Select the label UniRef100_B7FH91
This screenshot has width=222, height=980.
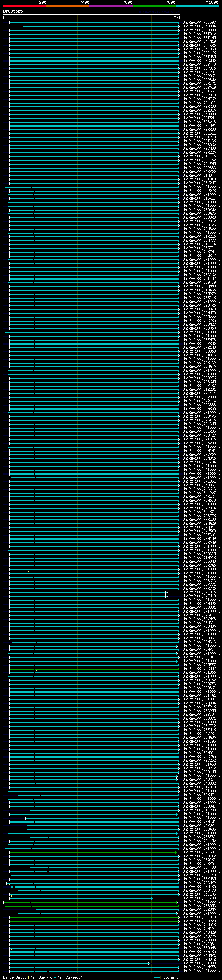(199, 125)
